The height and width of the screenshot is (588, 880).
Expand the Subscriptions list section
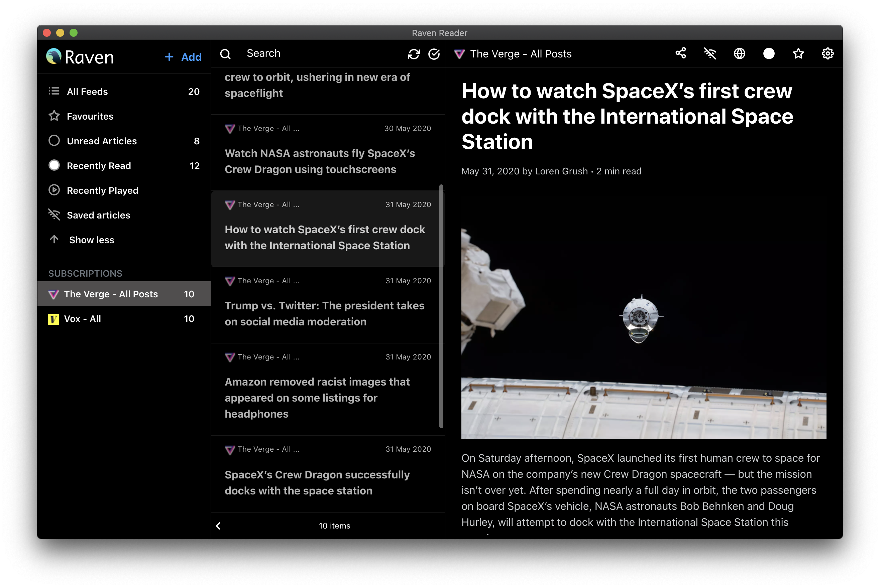85,273
